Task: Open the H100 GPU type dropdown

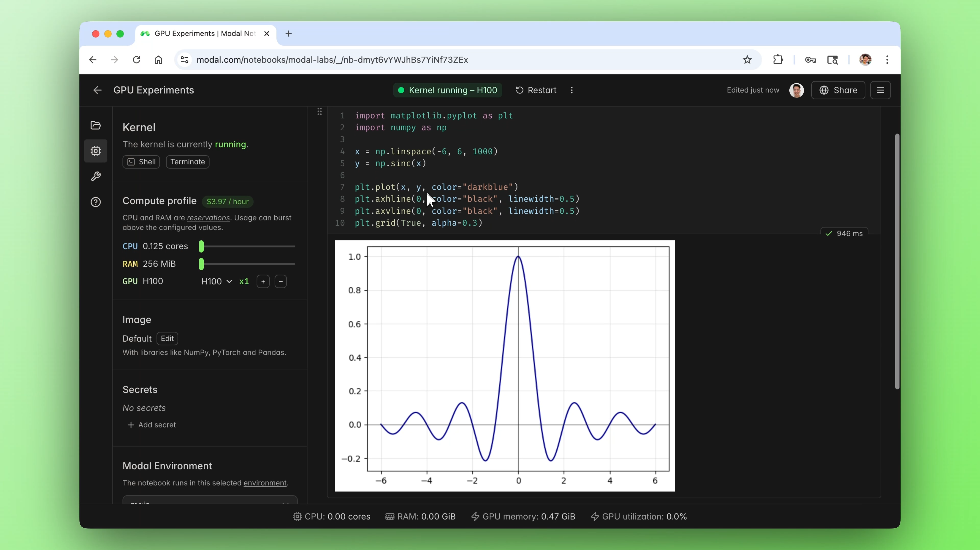Action: (216, 281)
